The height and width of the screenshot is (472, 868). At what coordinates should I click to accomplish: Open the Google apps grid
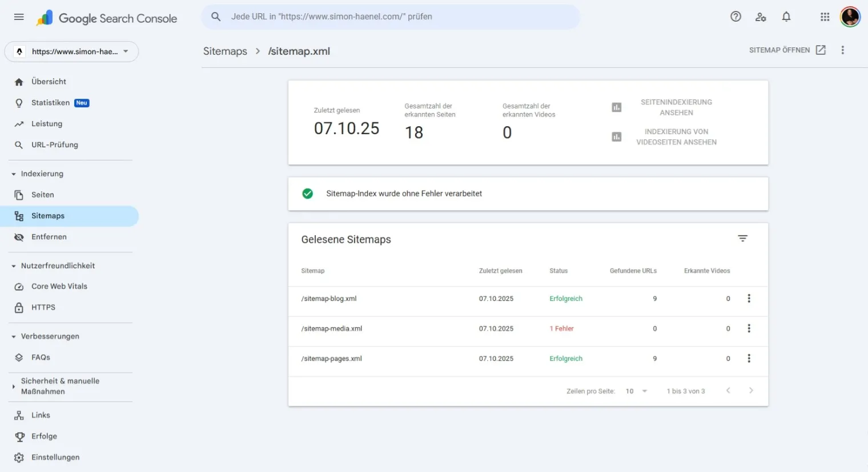coord(825,17)
